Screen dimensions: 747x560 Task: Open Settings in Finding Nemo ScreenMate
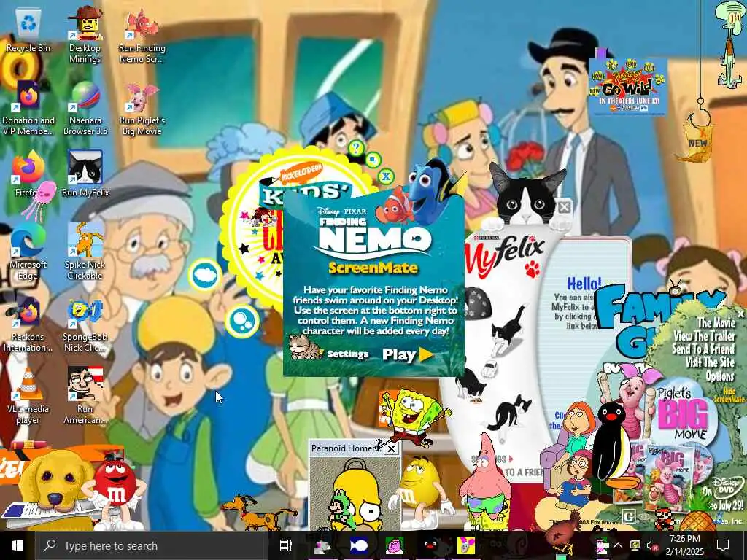point(348,354)
